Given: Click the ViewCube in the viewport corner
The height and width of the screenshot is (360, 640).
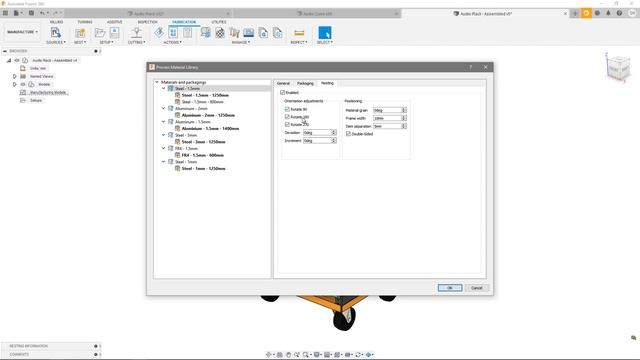Looking at the screenshot, I should (x=618, y=69).
